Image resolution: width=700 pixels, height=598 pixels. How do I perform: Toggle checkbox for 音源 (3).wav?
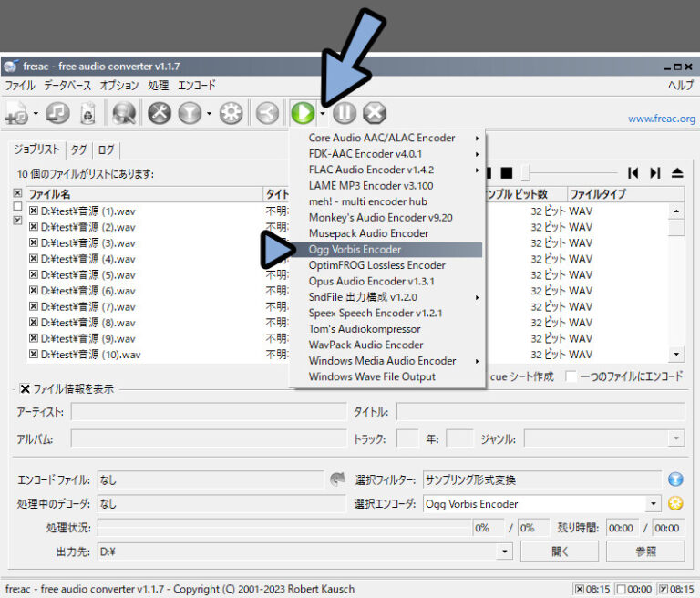tap(33, 243)
